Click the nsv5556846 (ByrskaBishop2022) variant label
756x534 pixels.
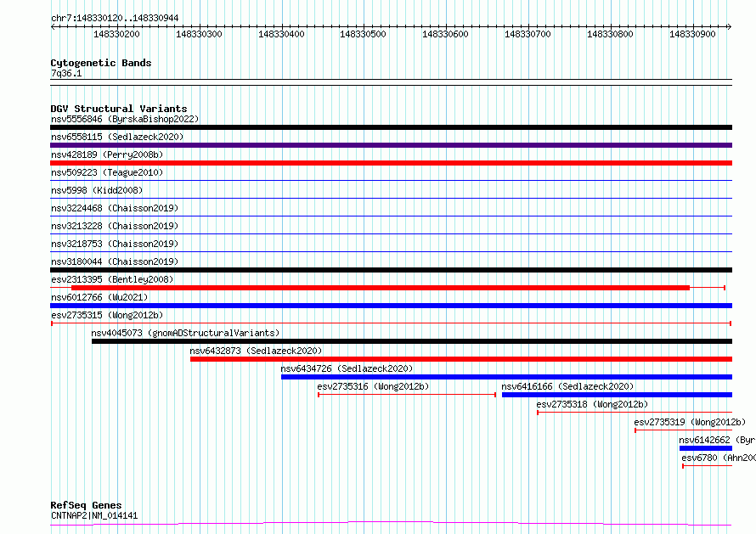click(x=125, y=120)
